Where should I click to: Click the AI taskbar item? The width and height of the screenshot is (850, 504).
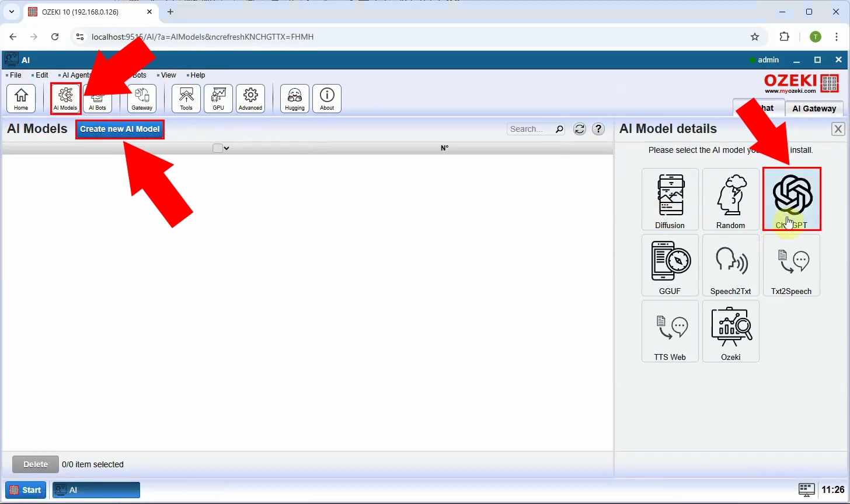pyautogui.click(x=96, y=490)
